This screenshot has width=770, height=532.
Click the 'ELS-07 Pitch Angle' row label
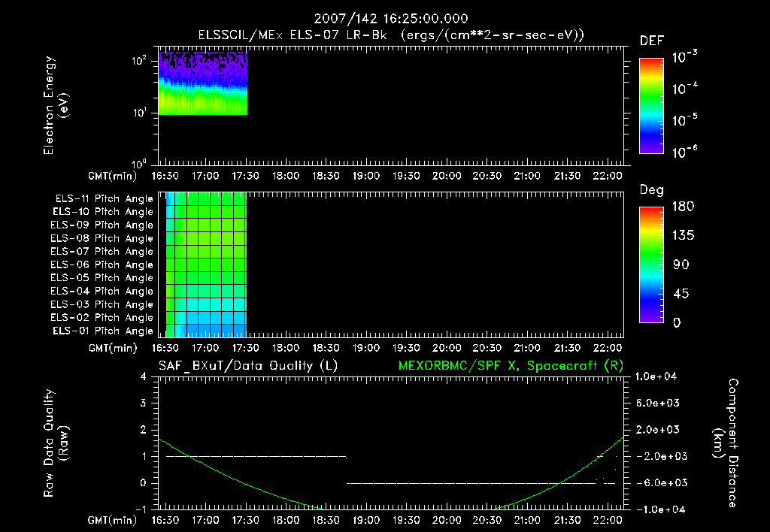pyautogui.click(x=102, y=251)
